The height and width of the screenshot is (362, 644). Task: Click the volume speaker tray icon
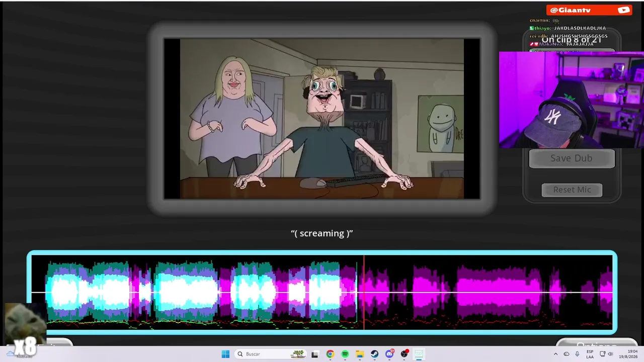tap(611, 354)
